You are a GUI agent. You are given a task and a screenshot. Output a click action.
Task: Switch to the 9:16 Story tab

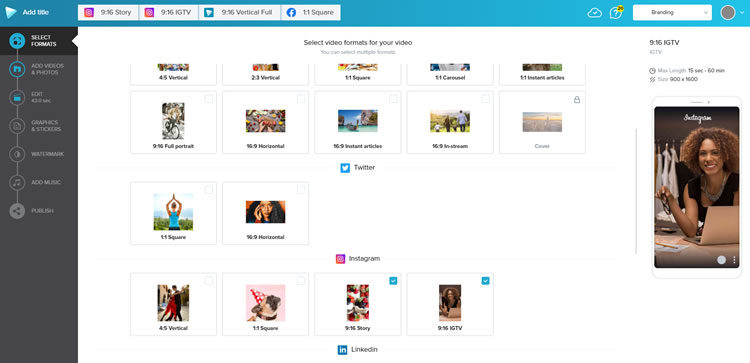[109, 12]
